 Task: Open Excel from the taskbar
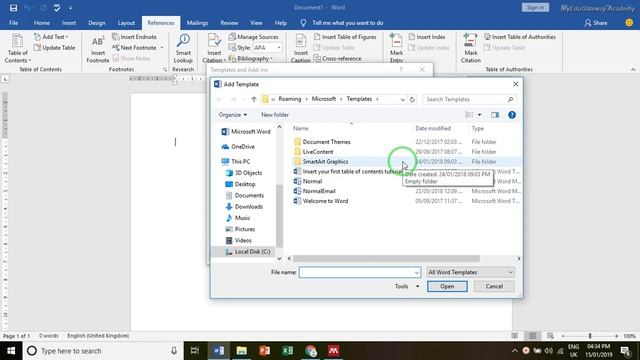287,351
